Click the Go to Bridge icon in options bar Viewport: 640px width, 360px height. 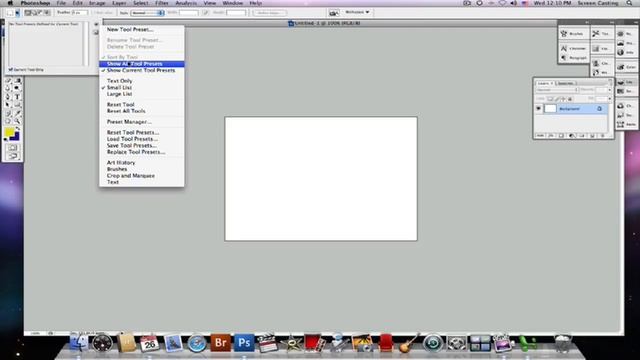click(x=333, y=13)
